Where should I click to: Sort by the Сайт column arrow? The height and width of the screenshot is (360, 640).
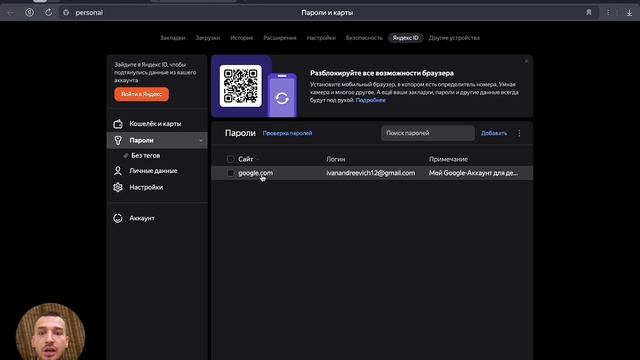point(258,159)
